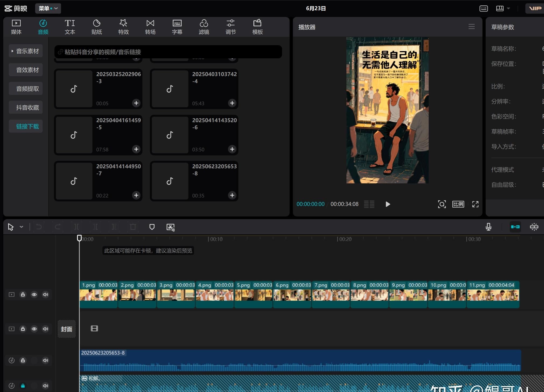Open the 菜单 dropdown menu
The width and height of the screenshot is (544, 392).
point(48,8)
